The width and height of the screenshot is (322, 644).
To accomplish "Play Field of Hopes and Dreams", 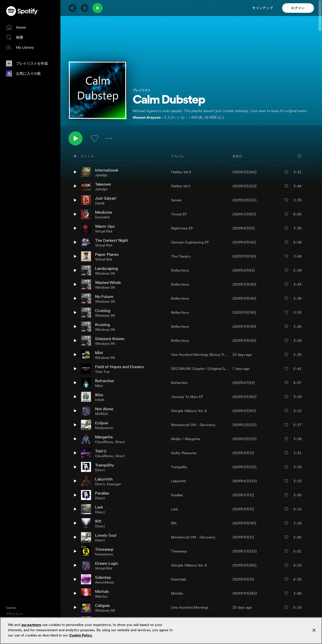I will [75, 369].
